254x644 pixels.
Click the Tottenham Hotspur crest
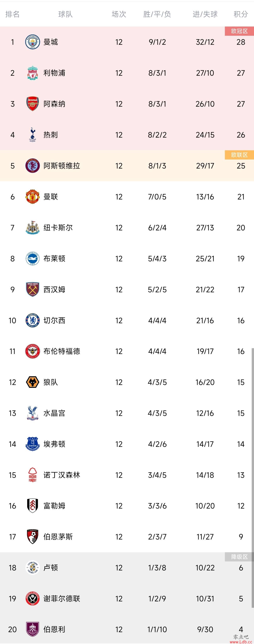pos(32,135)
